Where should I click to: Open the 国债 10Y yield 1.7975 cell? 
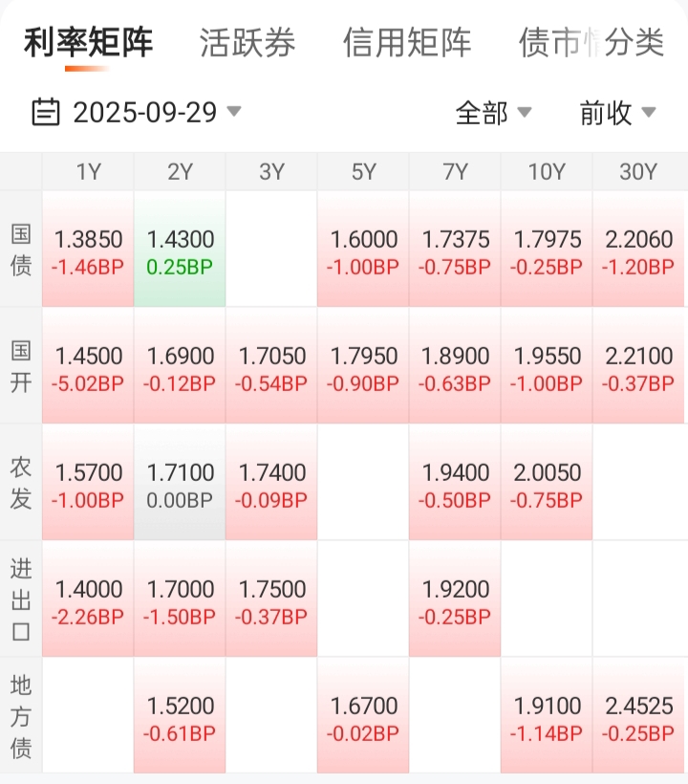click(x=547, y=249)
